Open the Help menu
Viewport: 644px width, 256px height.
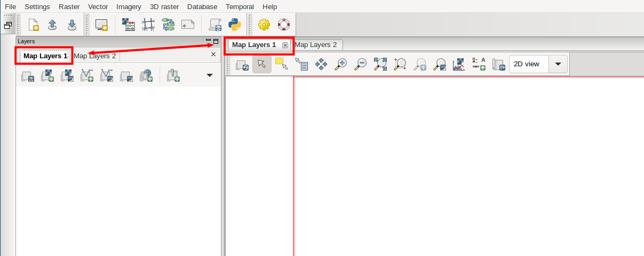click(270, 6)
